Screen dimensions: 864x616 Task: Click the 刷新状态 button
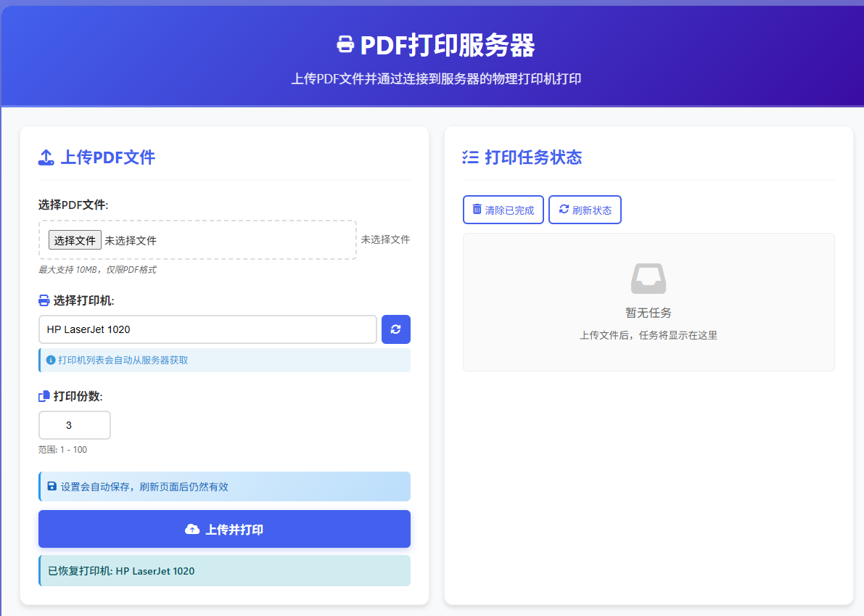coord(585,210)
